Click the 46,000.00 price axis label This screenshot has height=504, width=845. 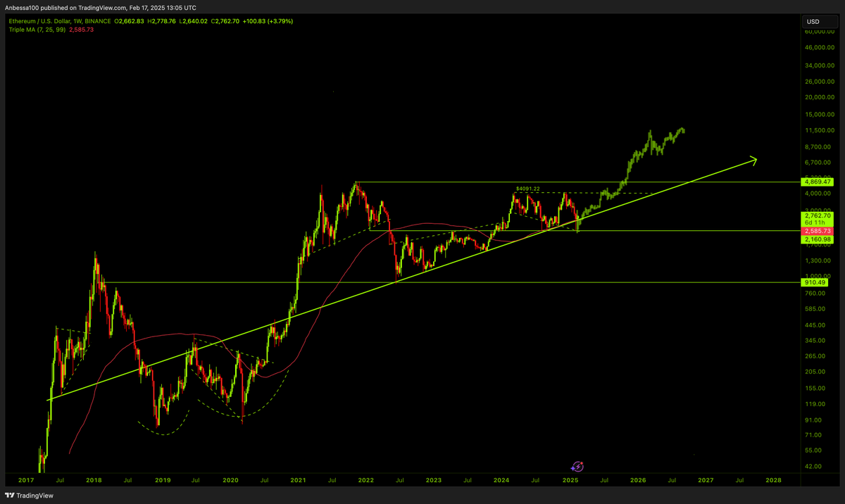[820, 48]
